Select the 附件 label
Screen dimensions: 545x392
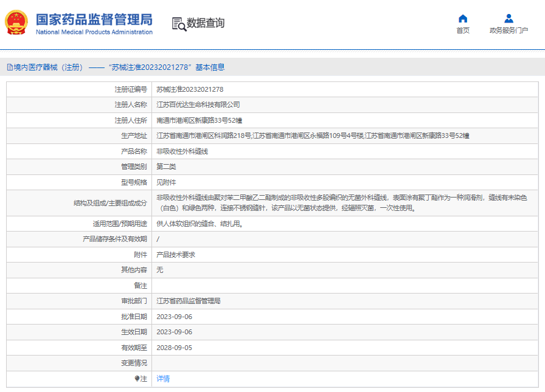141,255
